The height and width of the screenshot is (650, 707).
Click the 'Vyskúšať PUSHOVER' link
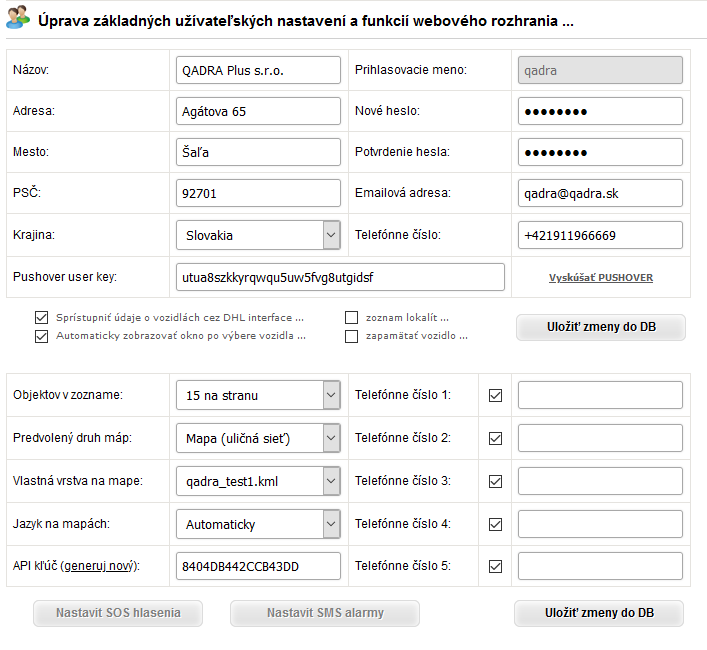coord(600,278)
